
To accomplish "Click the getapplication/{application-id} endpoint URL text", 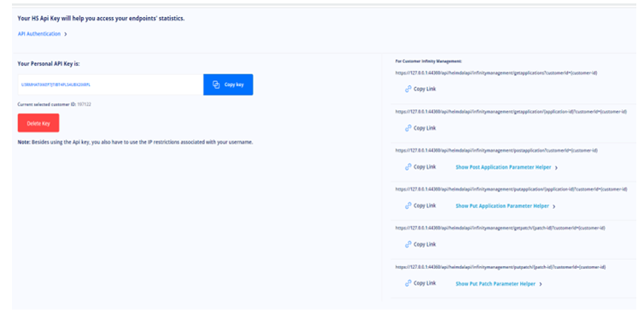I will [x=512, y=112].
